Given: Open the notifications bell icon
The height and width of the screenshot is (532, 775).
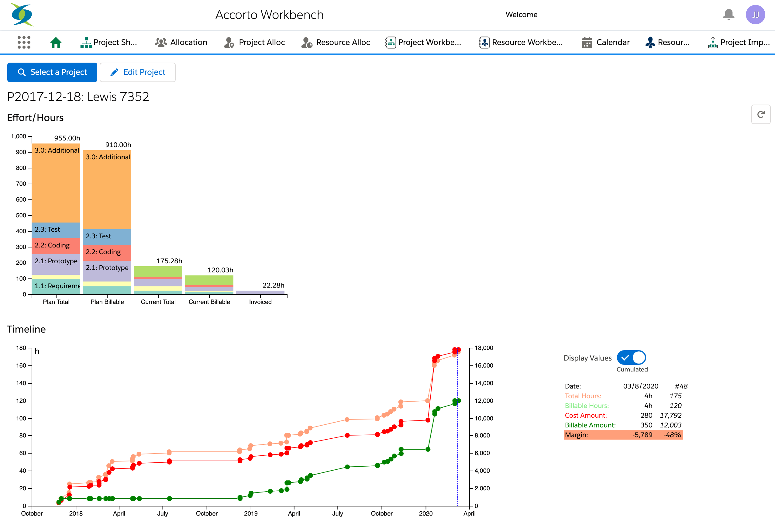Looking at the screenshot, I should coord(729,15).
